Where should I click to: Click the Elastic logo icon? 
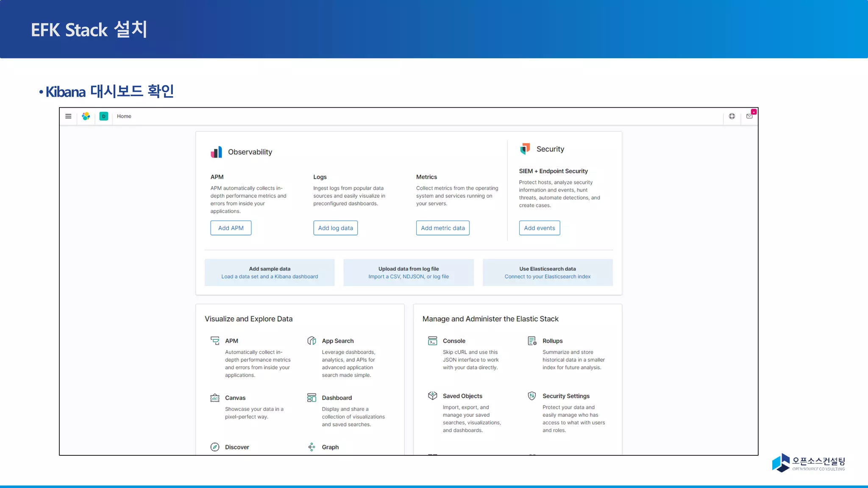(x=86, y=116)
